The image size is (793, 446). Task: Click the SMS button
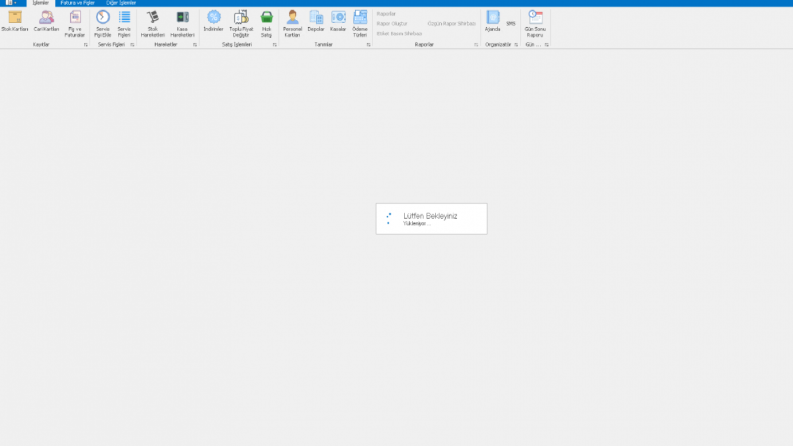pos(511,24)
